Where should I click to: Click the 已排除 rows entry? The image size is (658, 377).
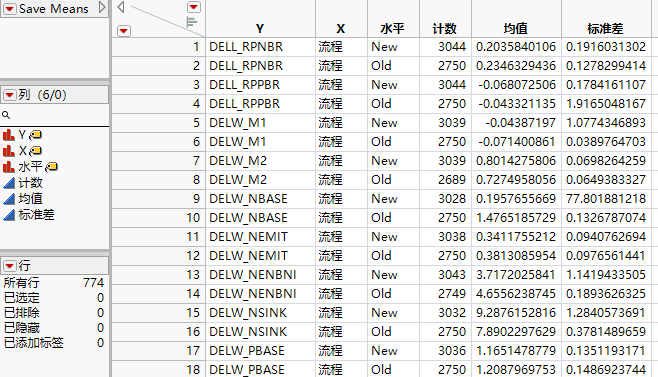click(x=54, y=313)
